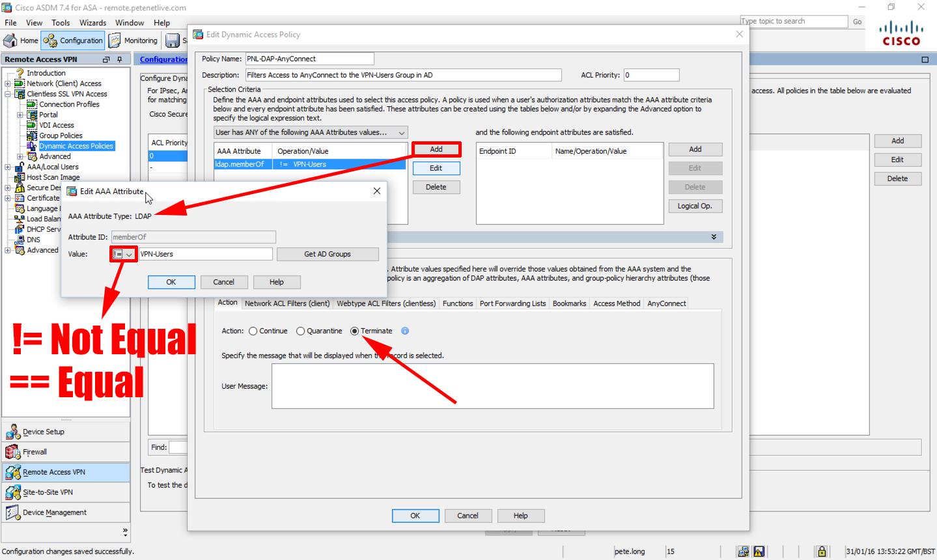The image size is (937, 560).
Task: Click in the Policy Name field
Action: tap(310, 59)
